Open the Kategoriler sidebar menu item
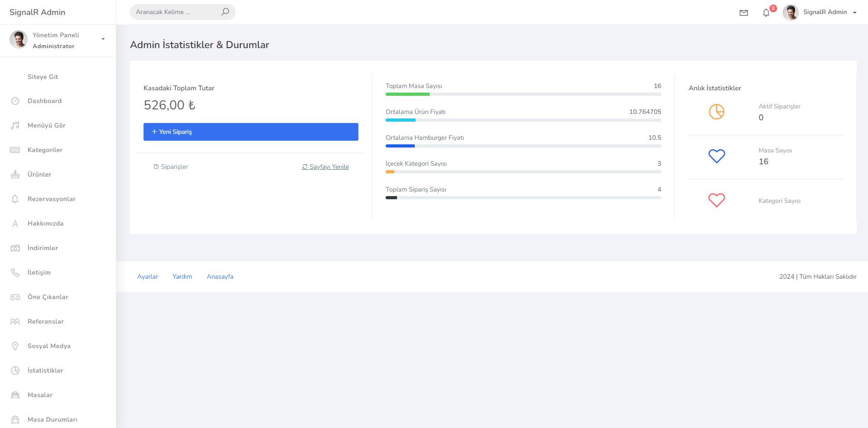The width and height of the screenshot is (868, 428). pyautogui.click(x=45, y=150)
